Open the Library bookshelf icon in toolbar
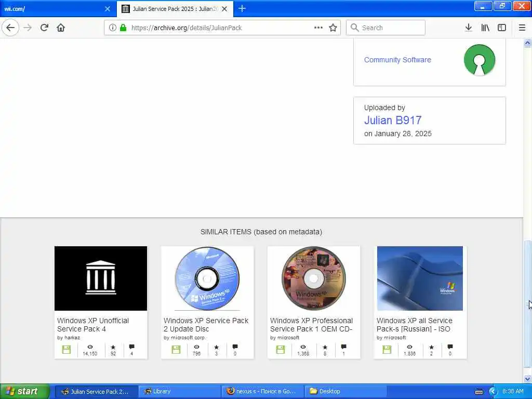This screenshot has width=532, height=399. 485,28
